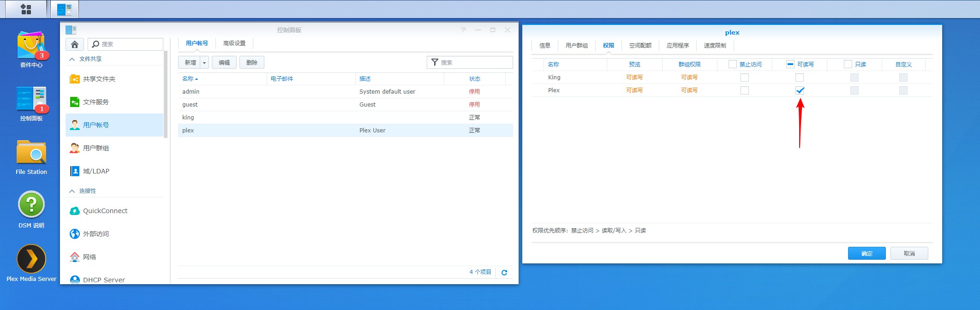
Task: Click the 编辑 button
Action: [224, 63]
